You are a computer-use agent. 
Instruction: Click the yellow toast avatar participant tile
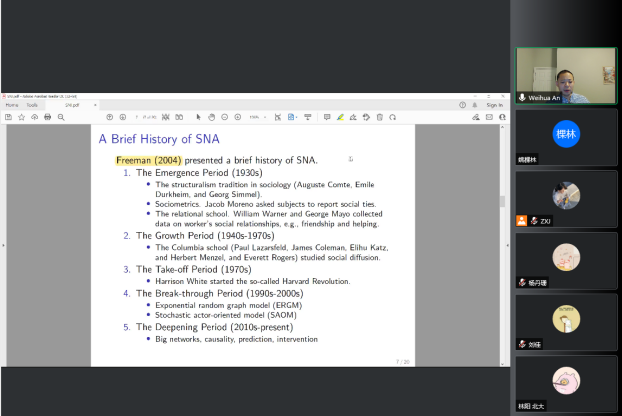[566, 322]
